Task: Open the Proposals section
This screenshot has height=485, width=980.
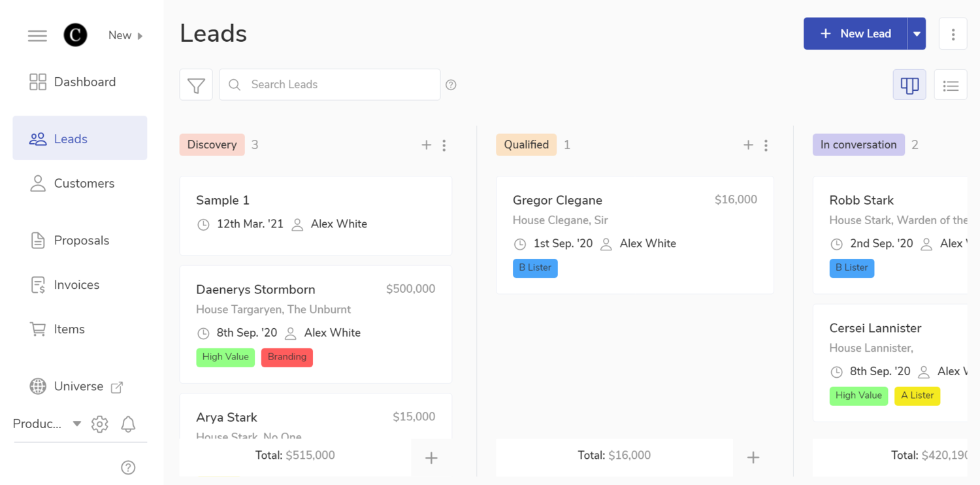Action: (81, 241)
